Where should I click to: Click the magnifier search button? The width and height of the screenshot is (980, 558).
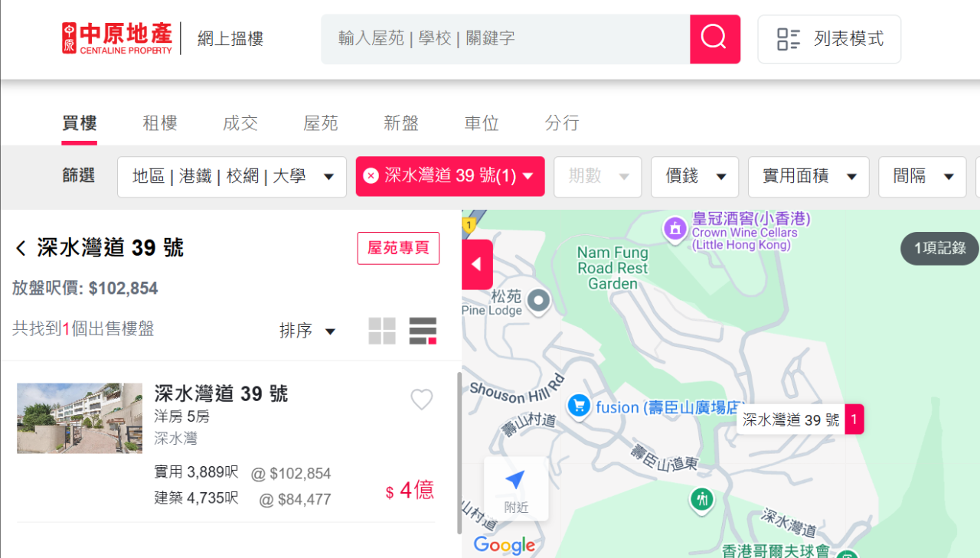(x=714, y=38)
